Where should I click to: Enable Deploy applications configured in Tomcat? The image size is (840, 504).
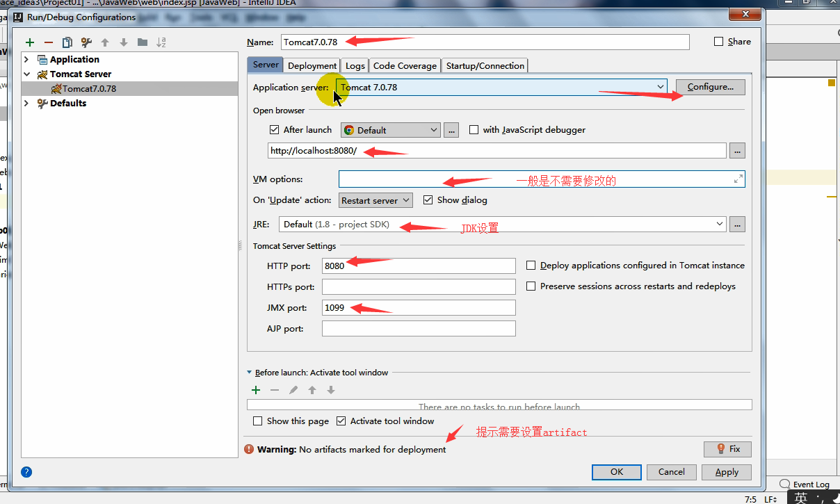tap(531, 266)
